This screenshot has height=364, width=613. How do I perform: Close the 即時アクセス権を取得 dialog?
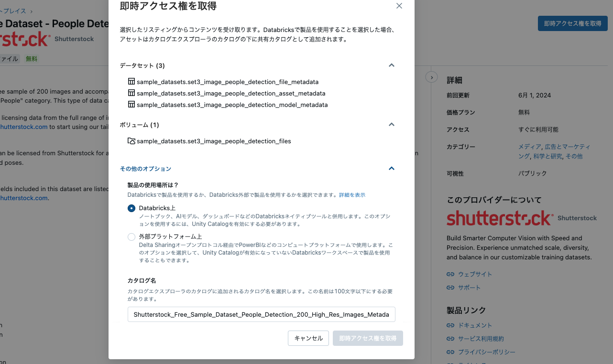[399, 6]
